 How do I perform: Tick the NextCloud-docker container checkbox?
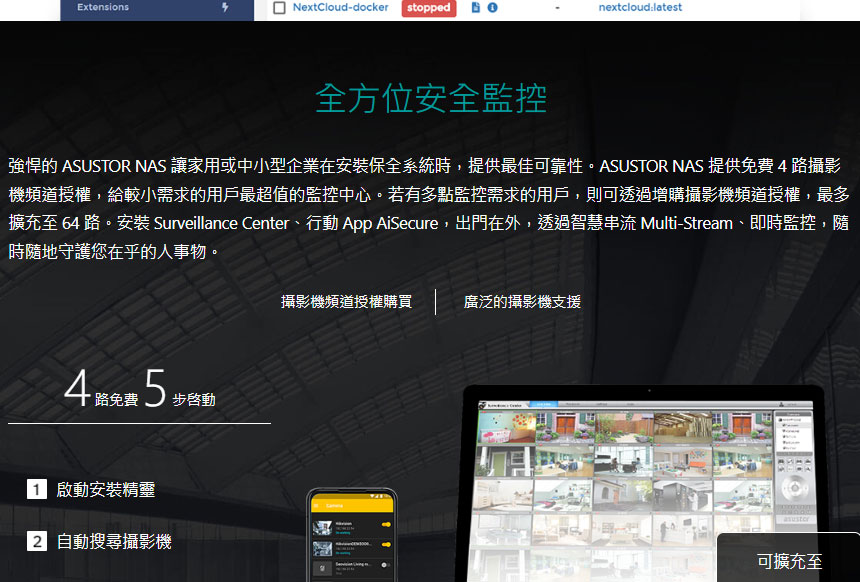[x=279, y=8]
